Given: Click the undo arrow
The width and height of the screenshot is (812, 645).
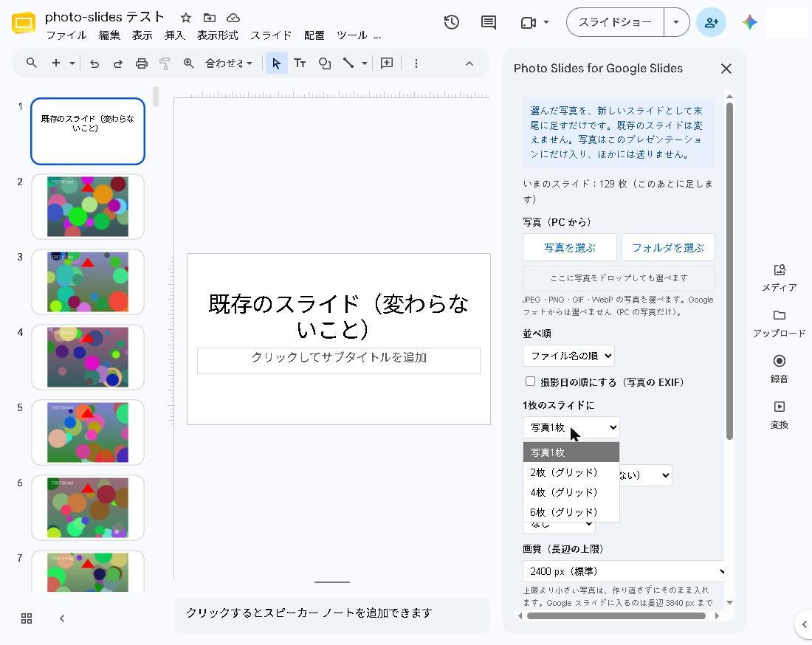Looking at the screenshot, I should [94, 63].
